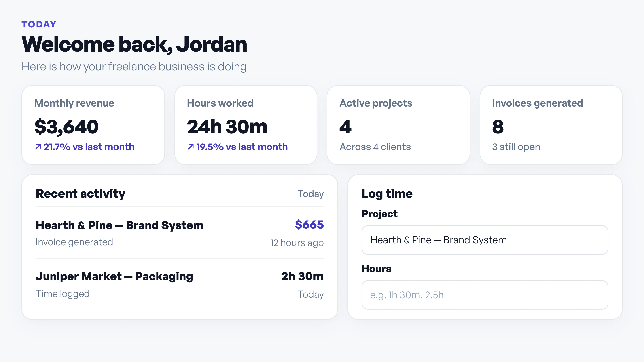This screenshot has height=362, width=644.
Task: Open the Hours worked 24h 30m card
Action: click(x=246, y=125)
